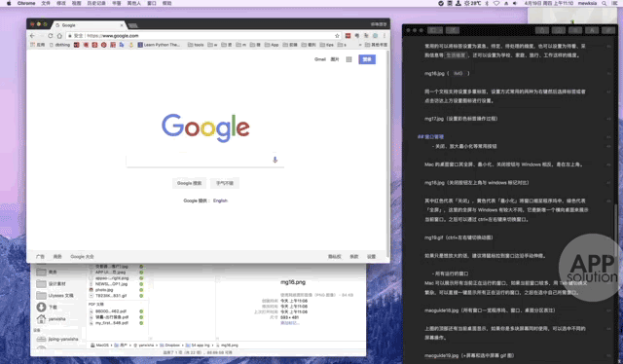The width and height of the screenshot is (623, 364).
Task: Open a new Chrome tab
Action: (x=133, y=25)
